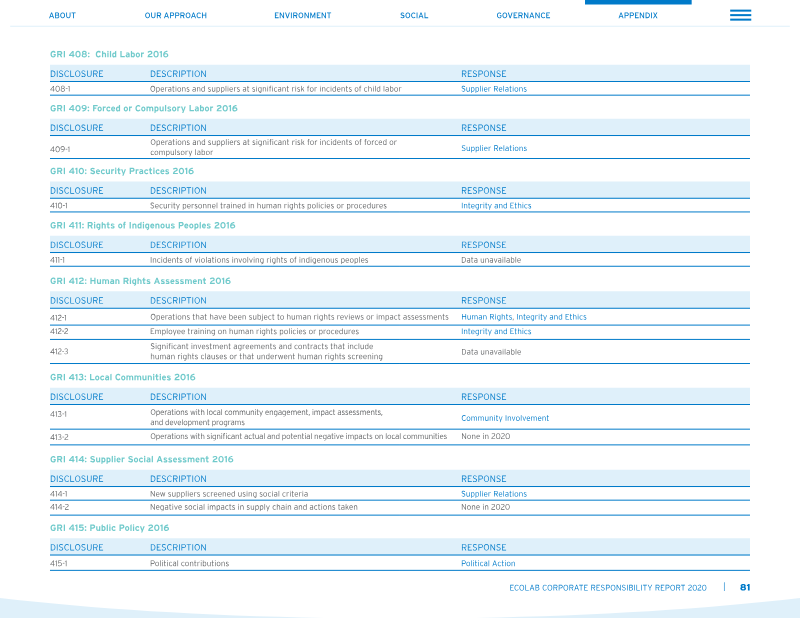
Task: Open Human Rights, Integrity and Ethics link
Action: (523, 317)
